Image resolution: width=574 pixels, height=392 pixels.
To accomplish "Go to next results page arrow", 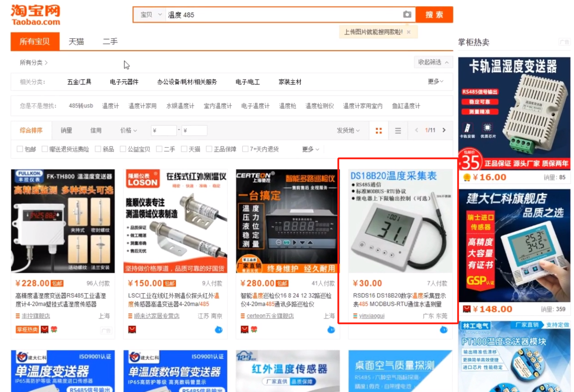I will [x=444, y=130].
